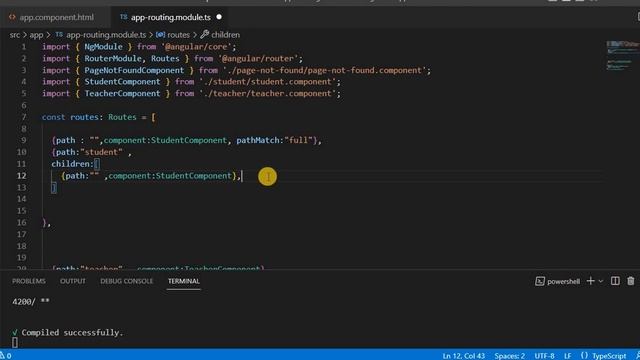Add a new terminal with plus icon
This screenshot has height=360, width=640.
point(590,281)
